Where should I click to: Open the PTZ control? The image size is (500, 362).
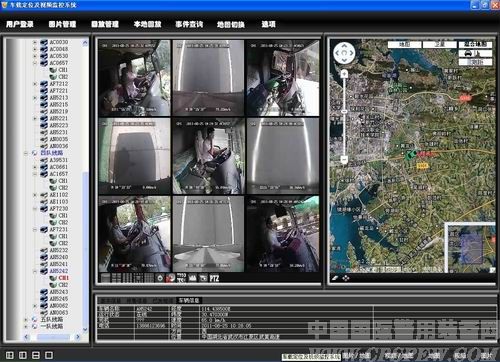(214, 278)
